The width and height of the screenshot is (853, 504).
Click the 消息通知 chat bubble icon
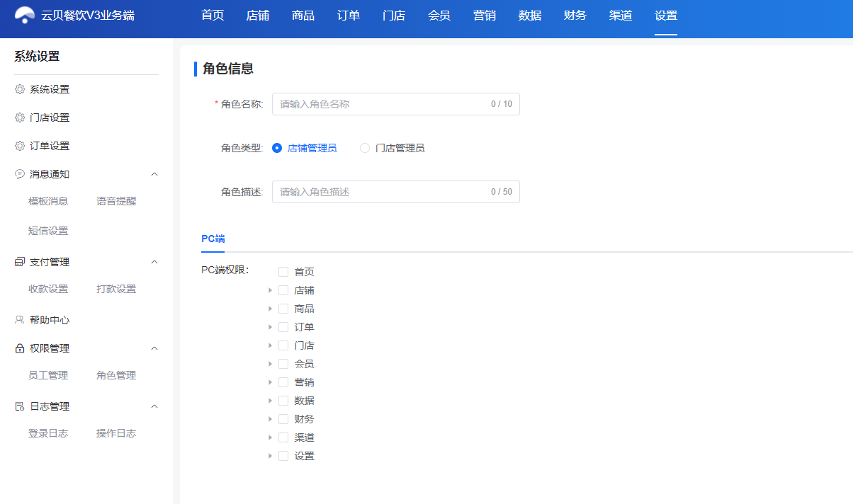tap(20, 174)
